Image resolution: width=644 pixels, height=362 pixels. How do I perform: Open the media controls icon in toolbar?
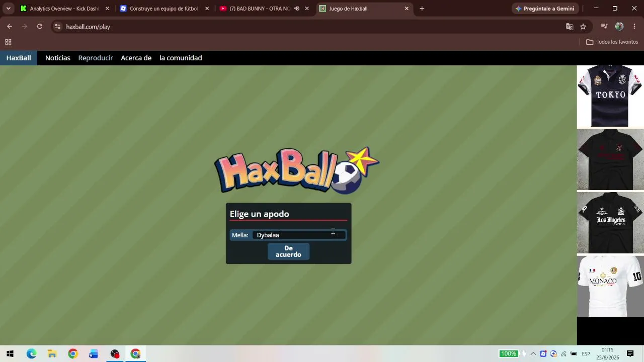pos(604,27)
